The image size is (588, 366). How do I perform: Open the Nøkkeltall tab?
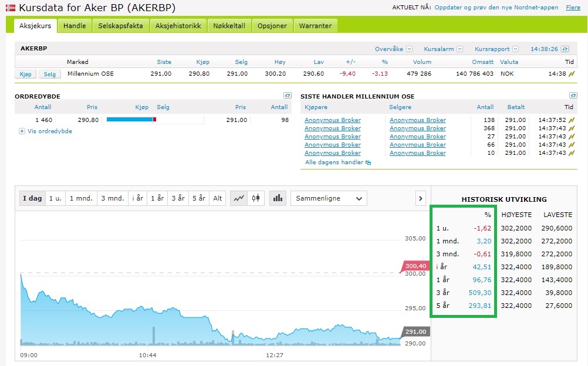(229, 26)
